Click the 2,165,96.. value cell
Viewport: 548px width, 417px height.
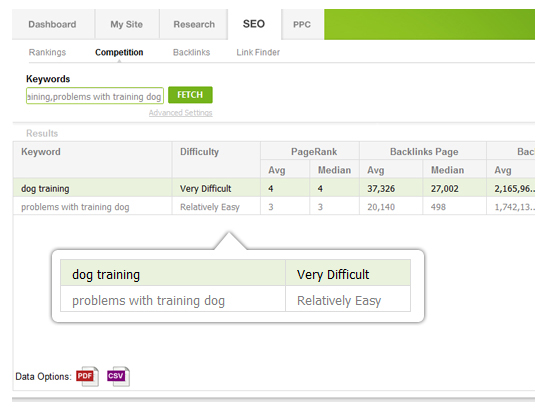click(x=511, y=188)
